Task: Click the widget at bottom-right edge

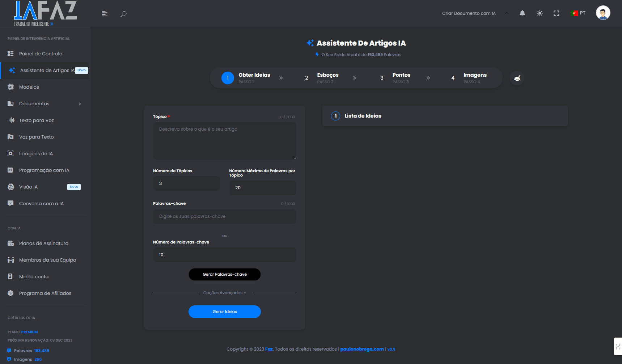Action: click(x=618, y=347)
